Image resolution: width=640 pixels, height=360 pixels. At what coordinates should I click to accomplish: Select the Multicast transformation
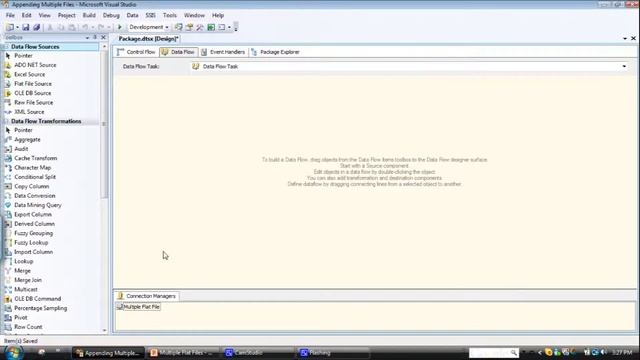(x=26, y=290)
